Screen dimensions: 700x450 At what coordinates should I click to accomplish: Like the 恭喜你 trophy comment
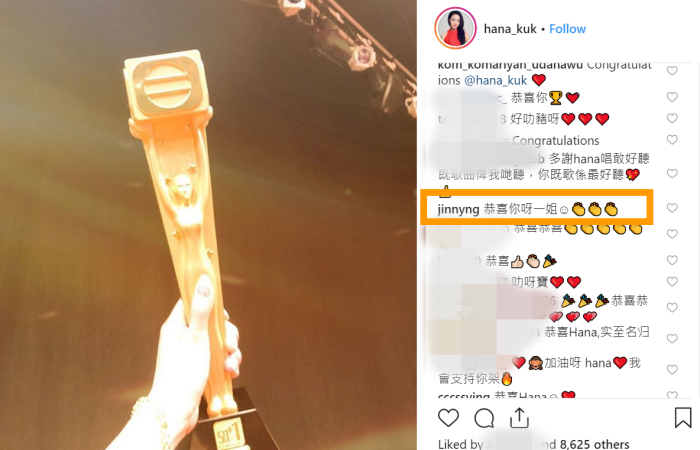pyautogui.click(x=672, y=97)
